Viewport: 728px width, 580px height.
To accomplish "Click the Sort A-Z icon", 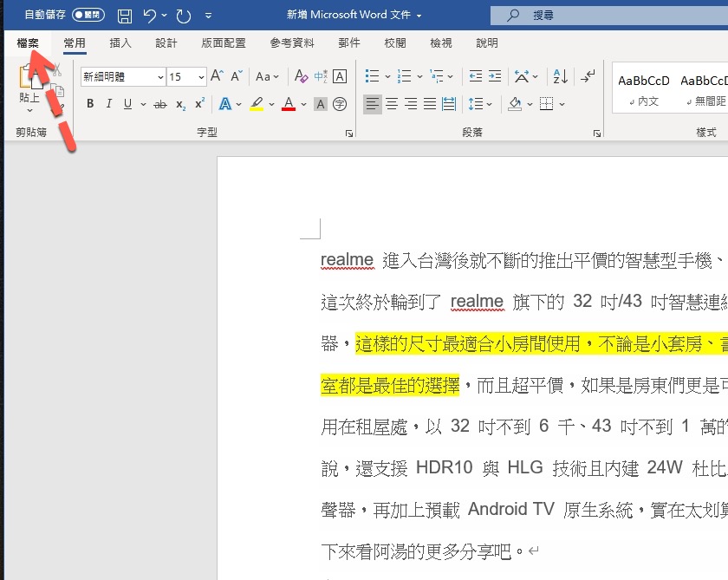I will click(x=560, y=77).
